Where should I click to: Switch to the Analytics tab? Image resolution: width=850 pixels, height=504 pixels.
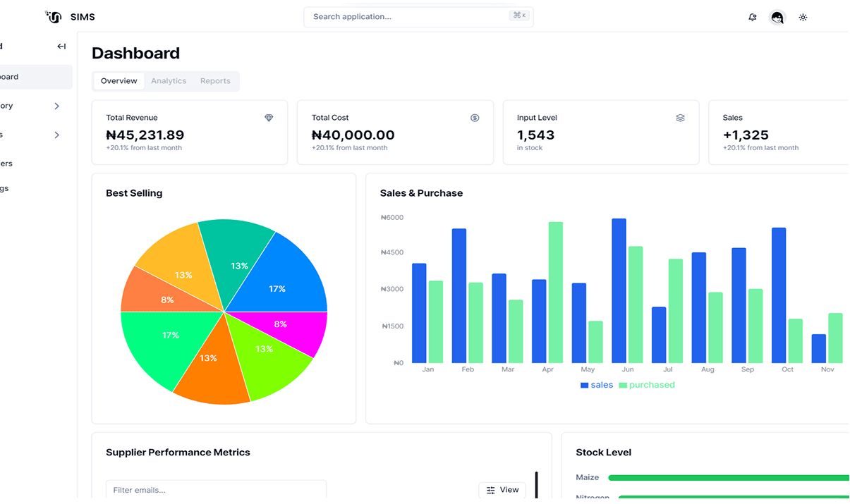coord(169,81)
